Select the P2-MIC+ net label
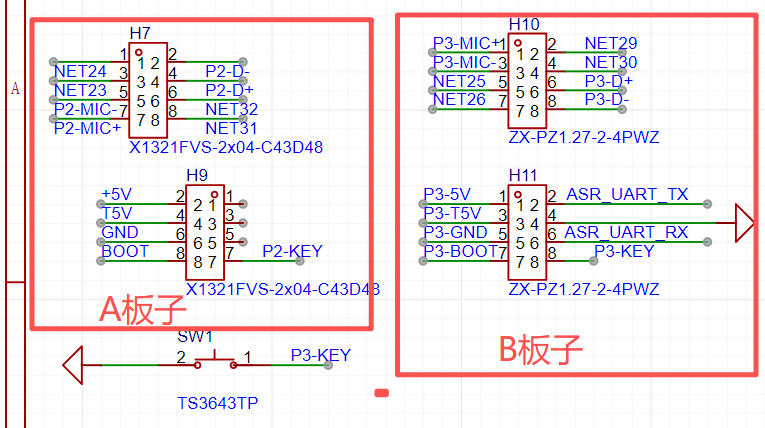Image resolution: width=765 pixels, height=428 pixels. coord(87,128)
